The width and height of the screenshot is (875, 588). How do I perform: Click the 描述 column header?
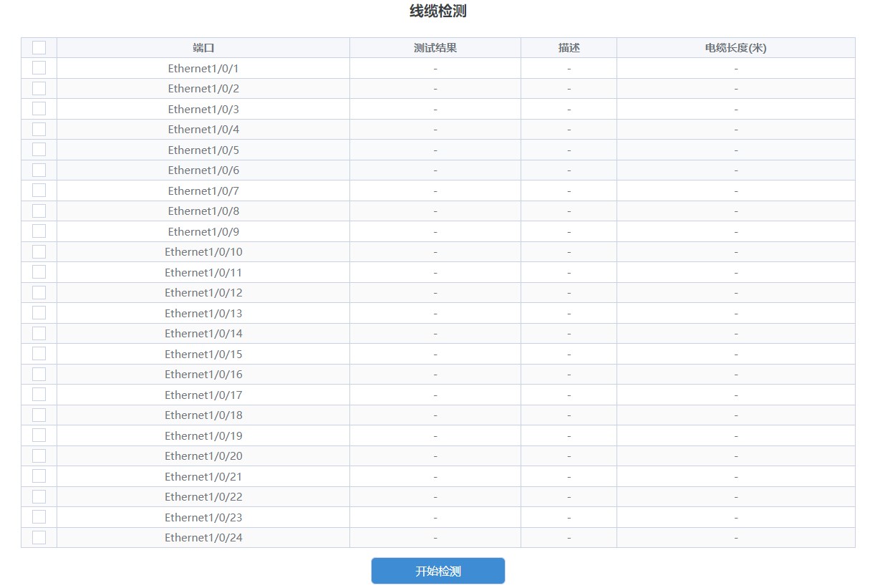coord(569,48)
